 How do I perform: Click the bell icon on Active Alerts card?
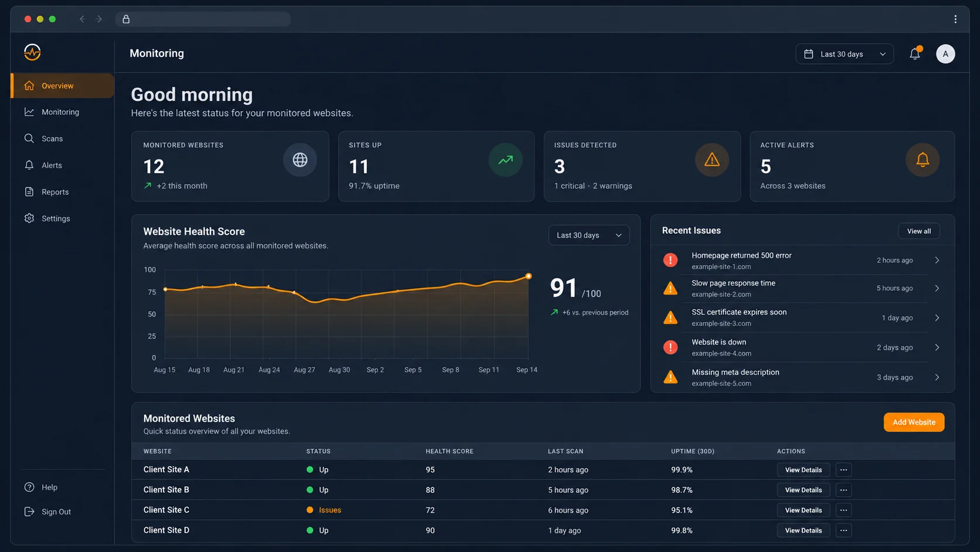click(x=923, y=160)
